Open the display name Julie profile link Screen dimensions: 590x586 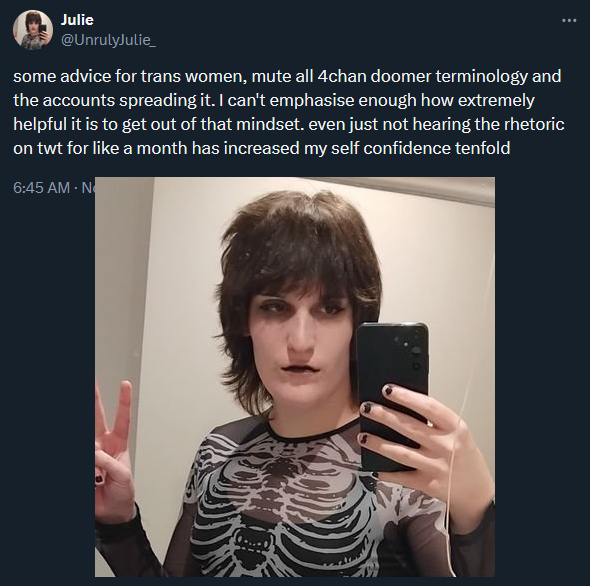click(x=77, y=20)
